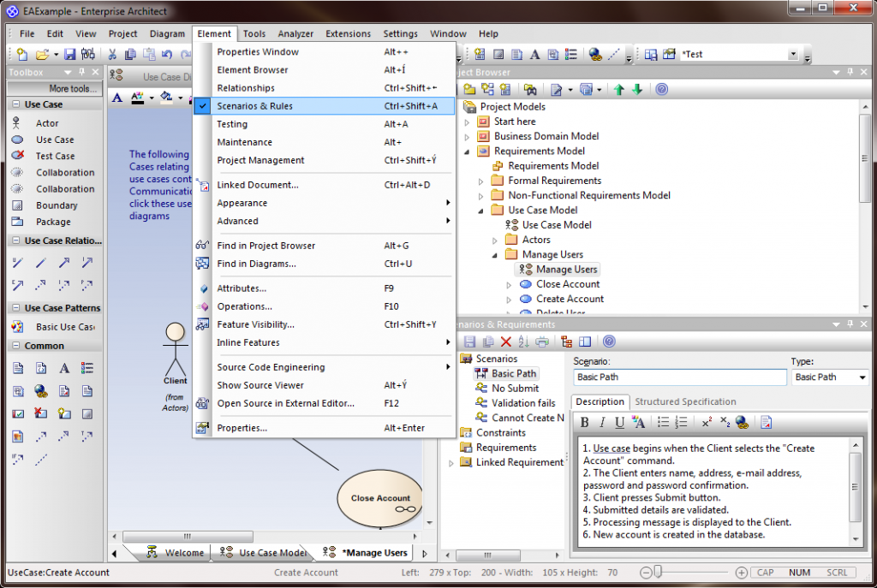Collapse the Common toolbox section
The height and width of the screenshot is (588, 877).
pyautogui.click(x=16, y=346)
